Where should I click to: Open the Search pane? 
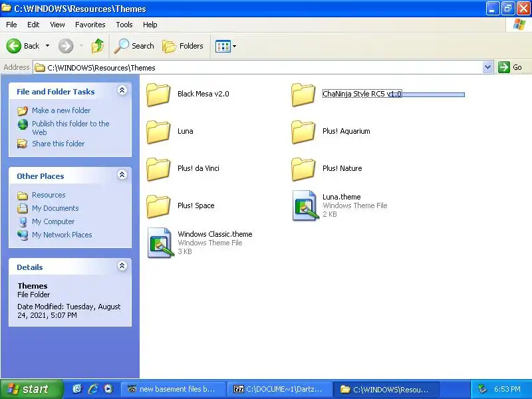pos(134,46)
